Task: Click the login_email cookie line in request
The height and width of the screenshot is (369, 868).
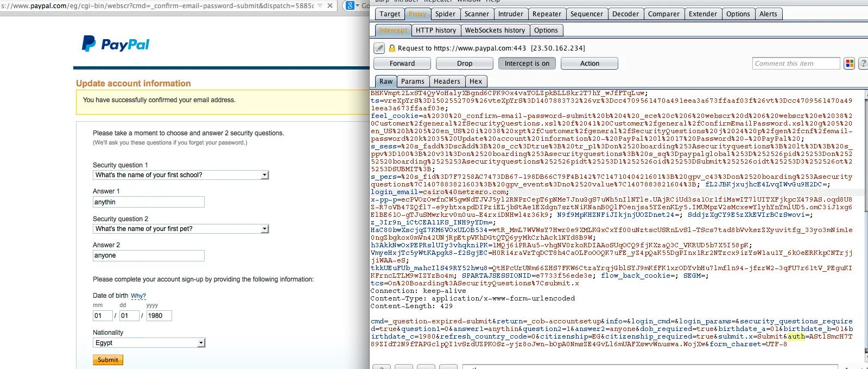Action: [x=440, y=192]
